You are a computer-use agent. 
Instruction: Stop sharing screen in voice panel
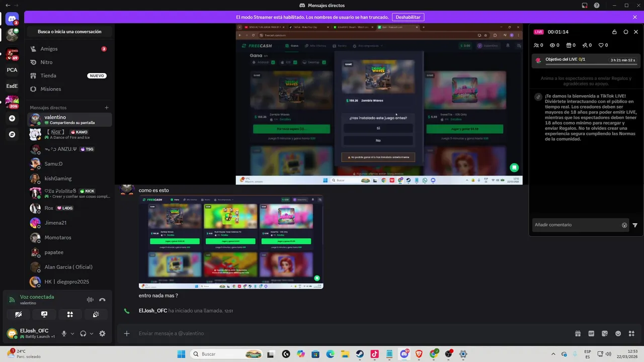[44, 314]
